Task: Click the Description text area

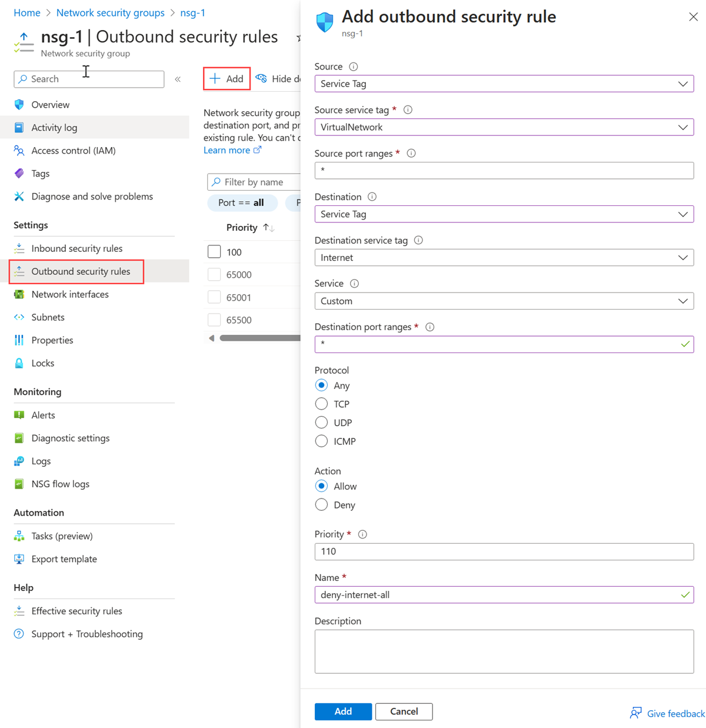Action: [504, 651]
